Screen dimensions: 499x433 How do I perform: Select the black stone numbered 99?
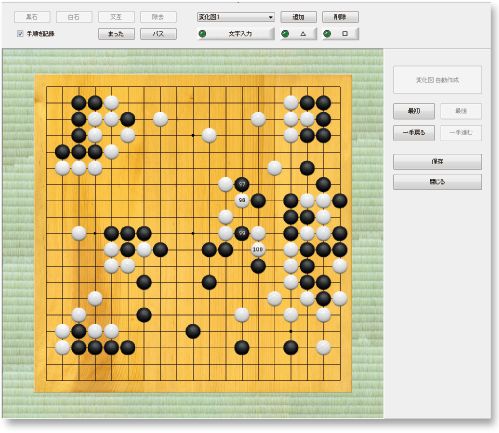point(242,233)
